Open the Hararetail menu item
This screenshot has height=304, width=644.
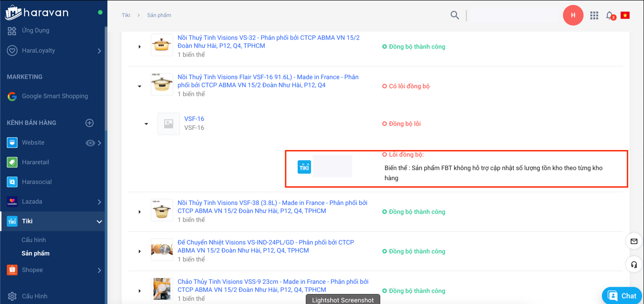35,162
